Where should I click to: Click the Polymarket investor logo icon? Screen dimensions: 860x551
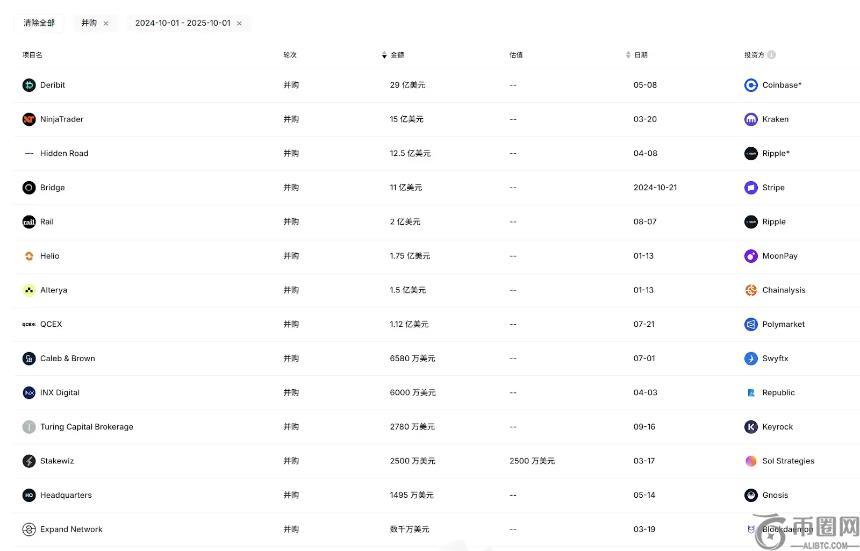[751, 324]
